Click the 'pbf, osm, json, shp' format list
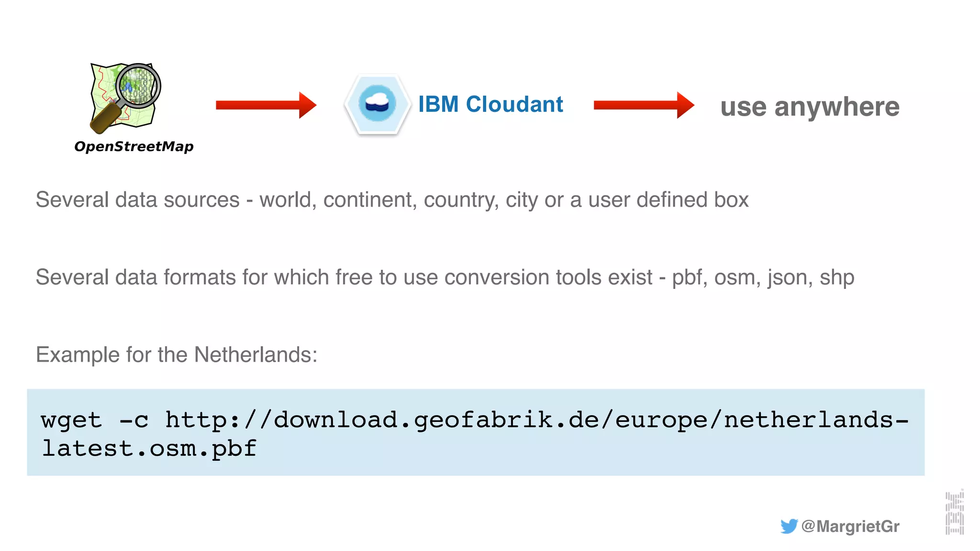Image resolution: width=980 pixels, height=551 pixels. click(763, 277)
